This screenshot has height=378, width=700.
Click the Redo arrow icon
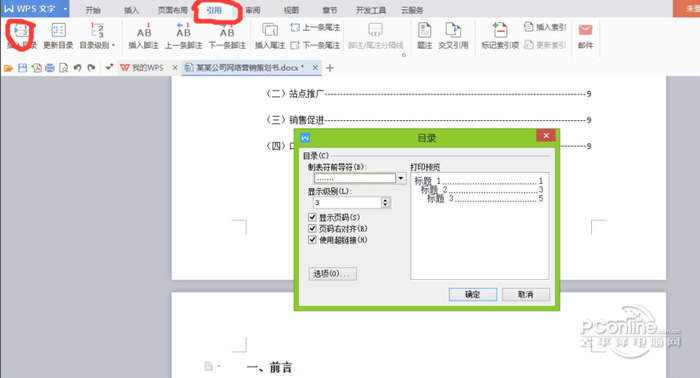[x=91, y=68]
